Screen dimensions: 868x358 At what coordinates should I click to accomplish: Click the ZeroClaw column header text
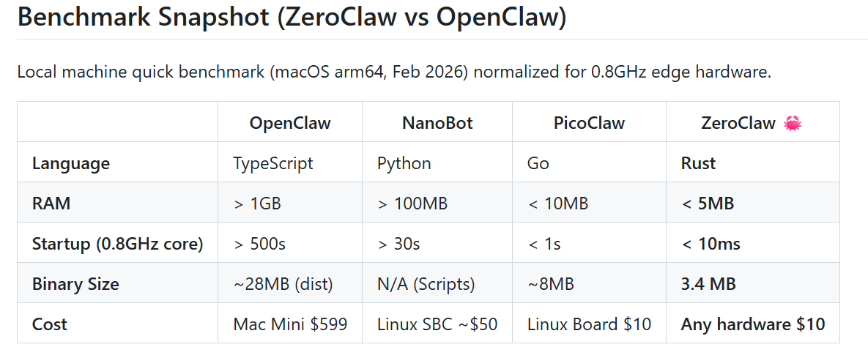[738, 123]
